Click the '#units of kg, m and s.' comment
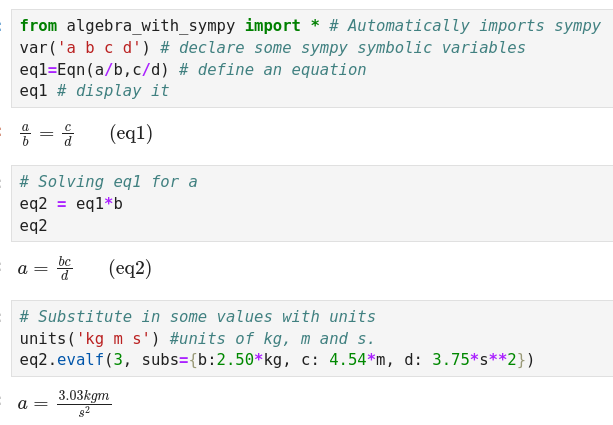Screen dimensions: 613x425 [272, 339]
